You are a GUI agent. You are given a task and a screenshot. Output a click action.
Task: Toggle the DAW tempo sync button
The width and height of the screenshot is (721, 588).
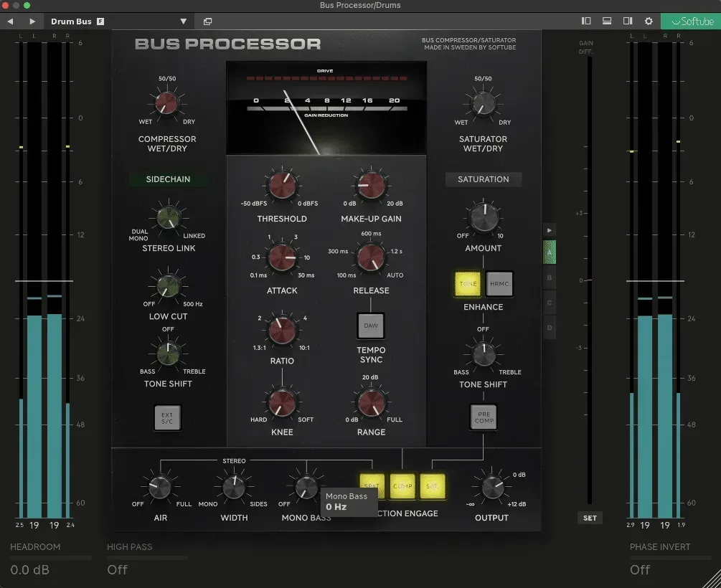tap(371, 326)
